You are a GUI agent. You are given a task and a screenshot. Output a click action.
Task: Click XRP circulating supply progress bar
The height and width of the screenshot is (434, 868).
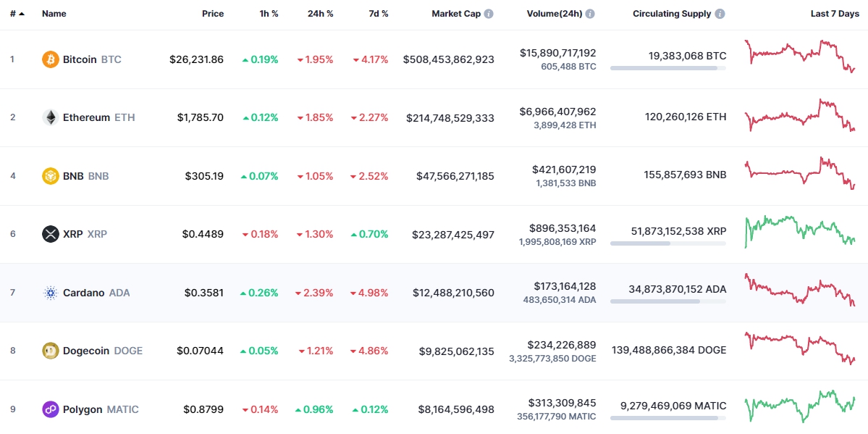point(668,243)
